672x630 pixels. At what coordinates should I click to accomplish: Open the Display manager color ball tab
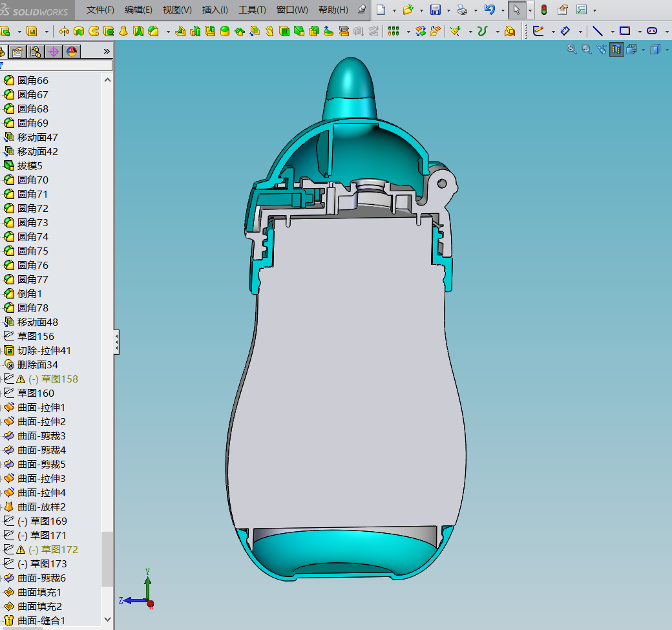pyautogui.click(x=72, y=52)
